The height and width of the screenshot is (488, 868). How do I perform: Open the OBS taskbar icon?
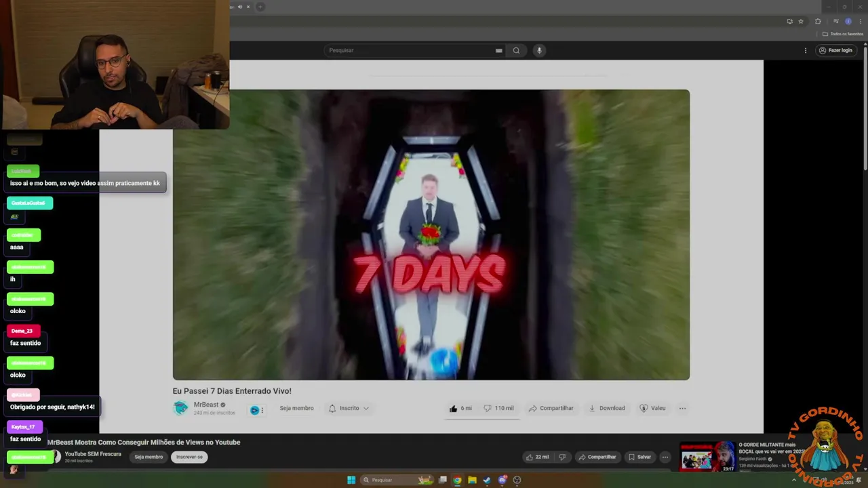pyautogui.click(x=517, y=480)
